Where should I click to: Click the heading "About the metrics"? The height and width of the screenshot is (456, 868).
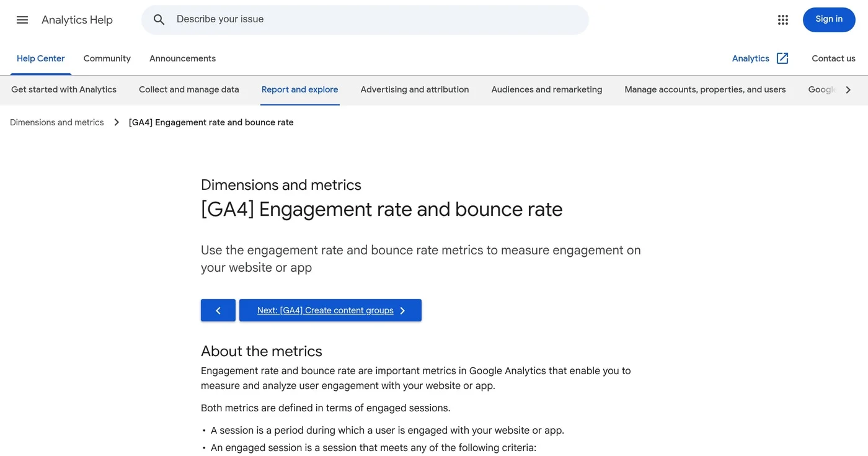pyautogui.click(x=262, y=351)
